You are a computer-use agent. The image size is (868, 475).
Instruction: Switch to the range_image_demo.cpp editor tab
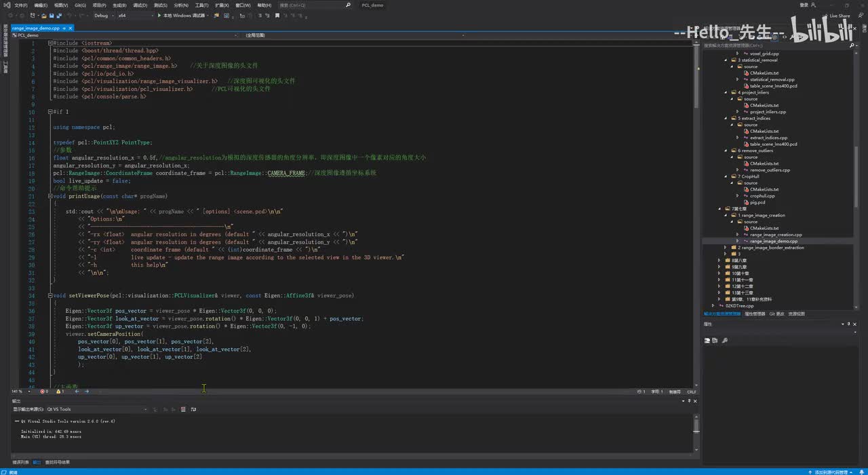[x=36, y=28]
